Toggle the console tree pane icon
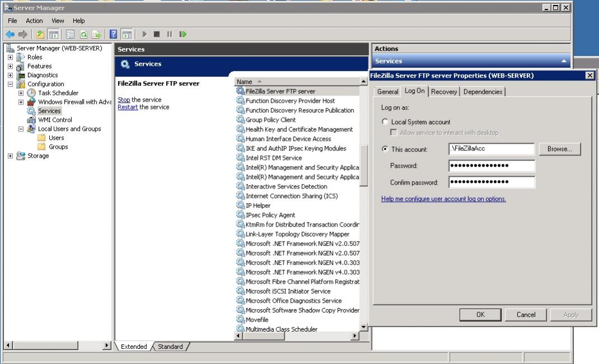 53,34
